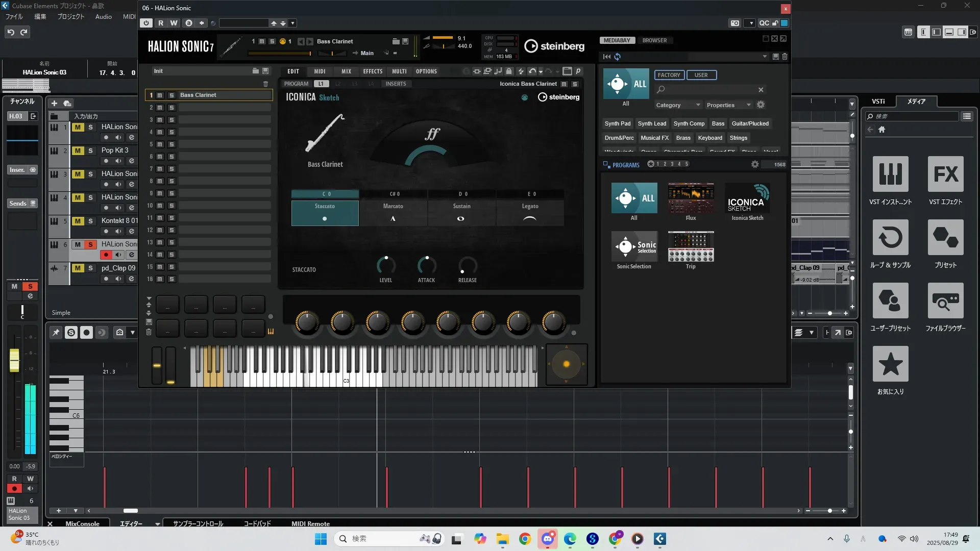The height and width of the screenshot is (551, 980).
Task: Select the Legato articulation
Action: (530, 212)
